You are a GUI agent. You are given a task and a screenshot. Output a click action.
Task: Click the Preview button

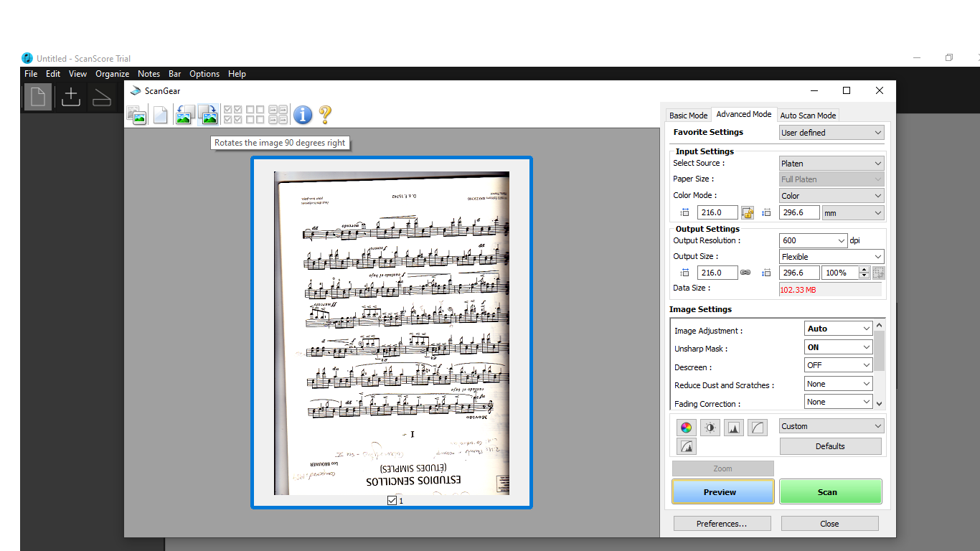[x=723, y=492]
